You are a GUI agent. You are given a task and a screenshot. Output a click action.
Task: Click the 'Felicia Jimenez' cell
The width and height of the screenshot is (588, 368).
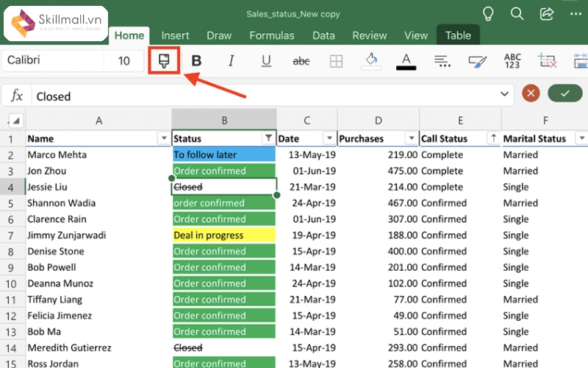pos(98,316)
